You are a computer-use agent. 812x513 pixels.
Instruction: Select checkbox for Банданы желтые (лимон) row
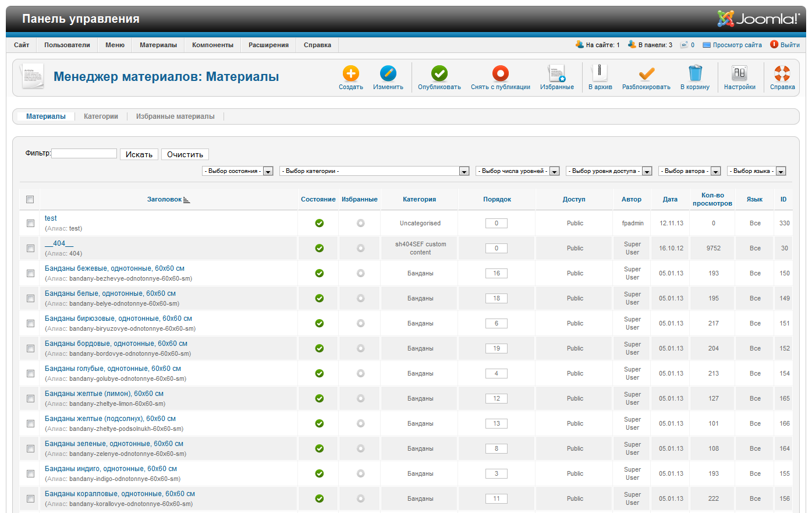[x=30, y=398]
